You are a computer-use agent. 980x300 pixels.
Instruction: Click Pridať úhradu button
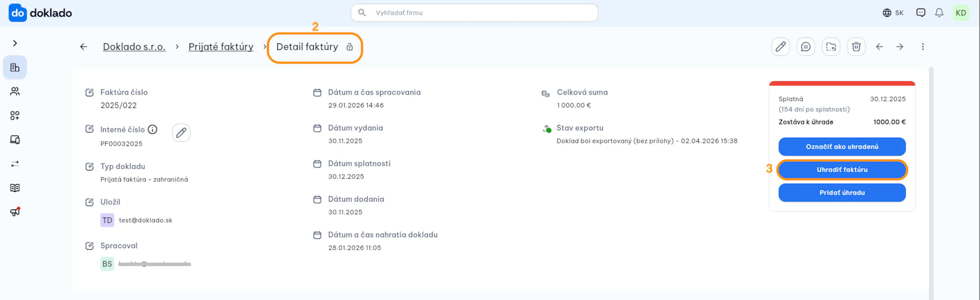(x=842, y=193)
